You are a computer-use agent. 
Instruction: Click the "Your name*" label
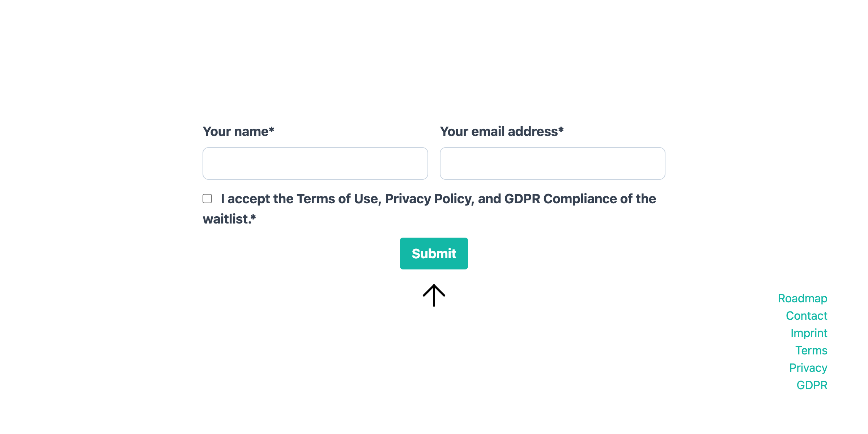[x=238, y=132]
